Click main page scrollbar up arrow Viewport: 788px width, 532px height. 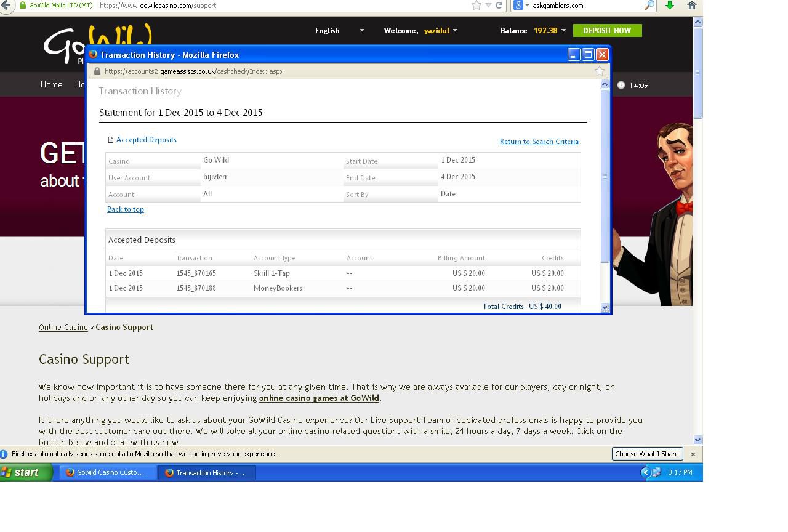click(698, 22)
